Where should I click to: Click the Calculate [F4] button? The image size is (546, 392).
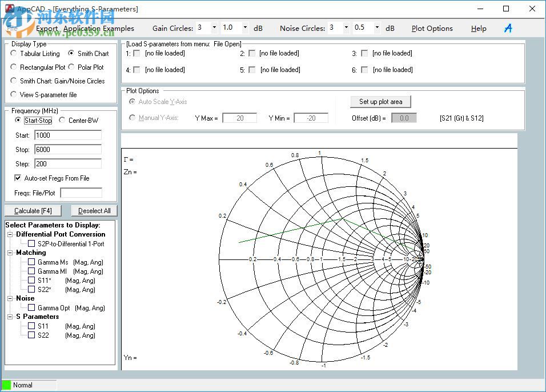click(33, 210)
